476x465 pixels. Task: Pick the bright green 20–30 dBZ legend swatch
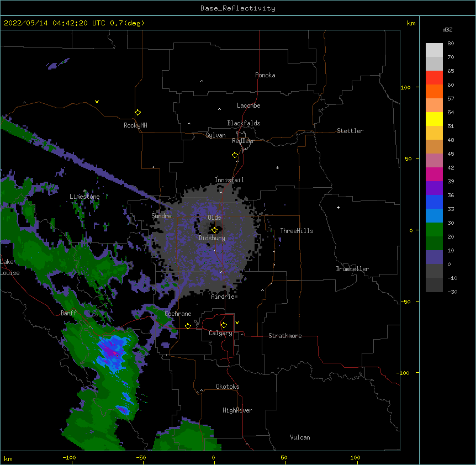click(x=434, y=230)
